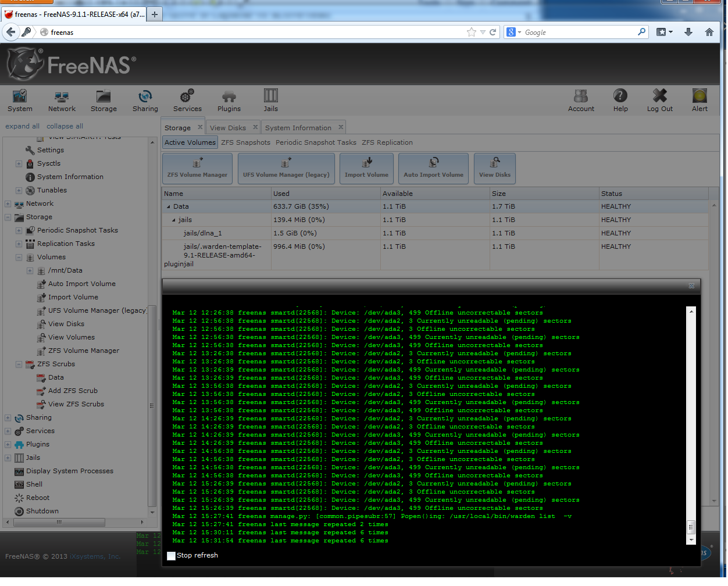Open the browser bookmarks menu icon
The image size is (728, 586).
tap(664, 33)
